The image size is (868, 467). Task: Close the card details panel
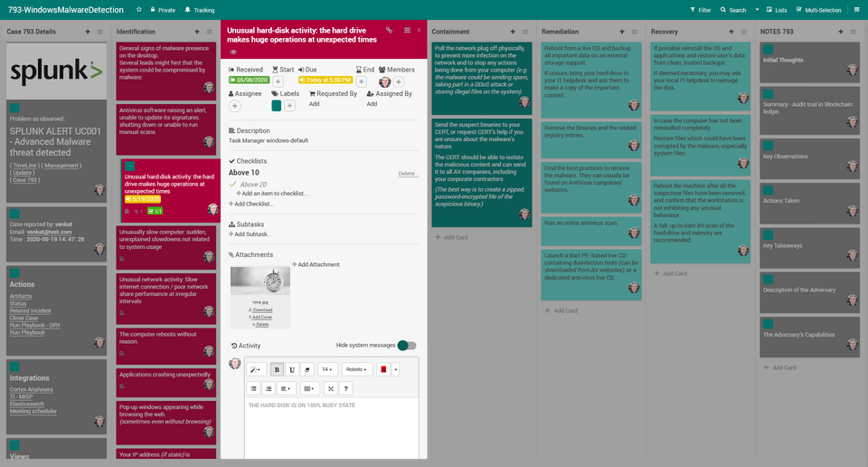pos(419,31)
